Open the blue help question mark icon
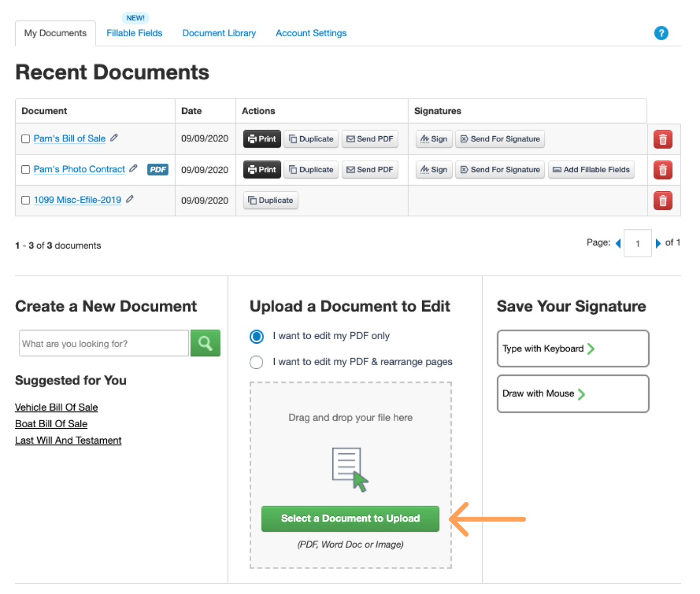700x594 pixels. [x=661, y=33]
